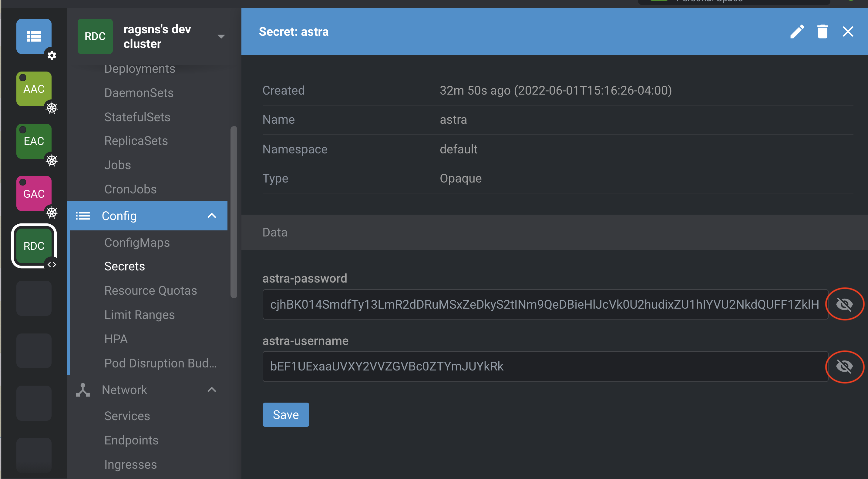Click the Network section icon
This screenshot has width=868, height=479.
(82, 390)
